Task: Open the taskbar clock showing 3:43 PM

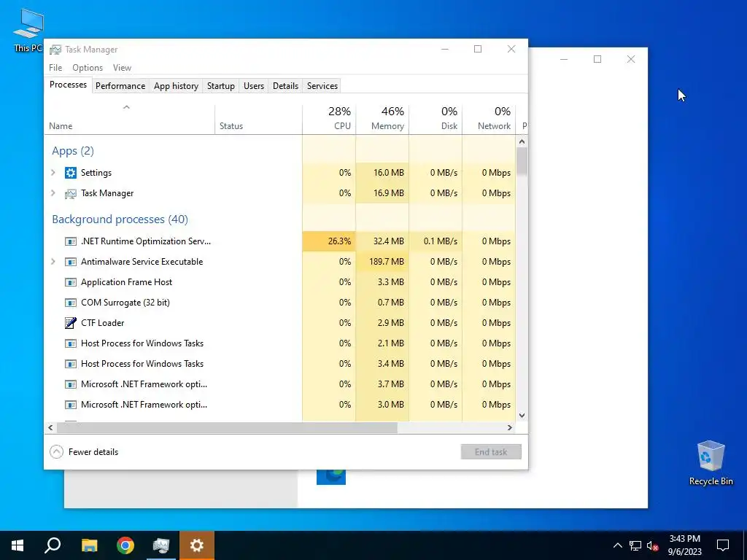Action: tap(684, 545)
